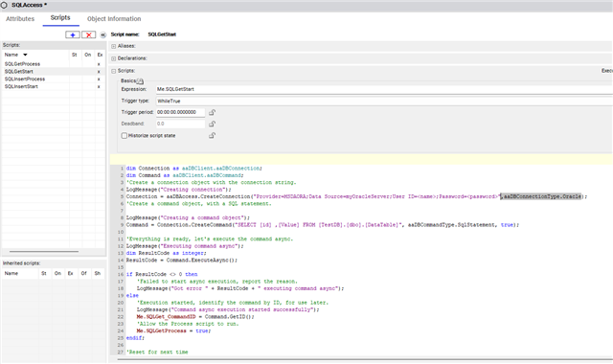Click the lock icon beside Trigger period
Screen dimensions: 613x364
tap(212, 112)
